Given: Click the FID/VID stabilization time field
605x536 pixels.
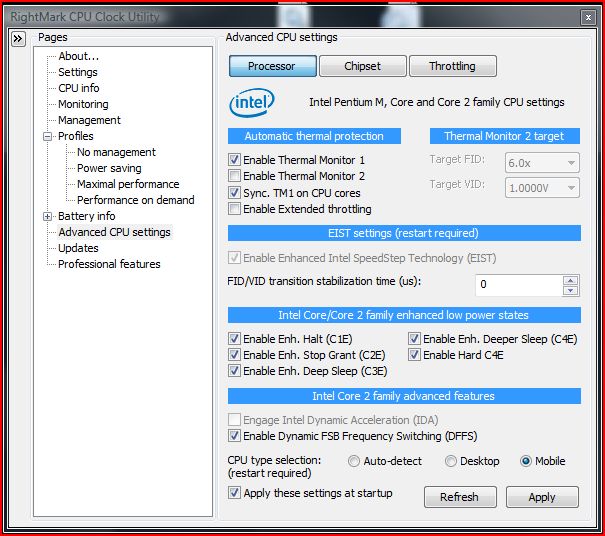Looking at the screenshot, I should click(x=519, y=285).
